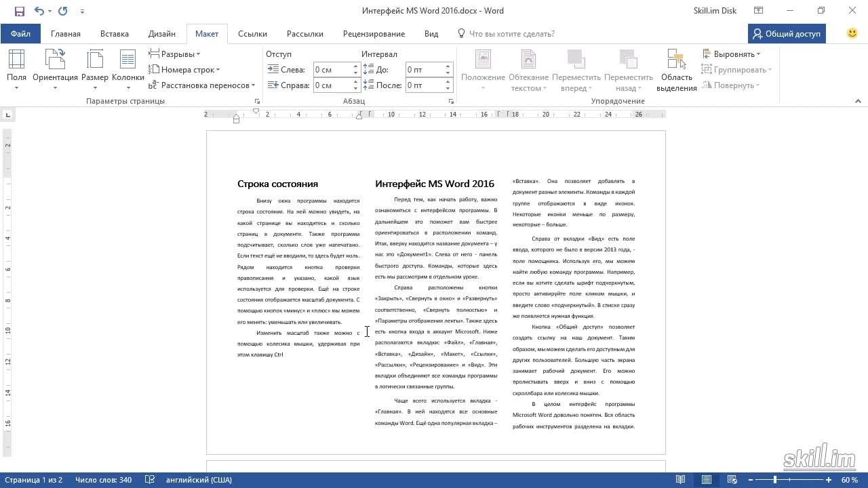This screenshot has width=868, height=488.
Task: Switch to the Вид tab
Action: 431,34
